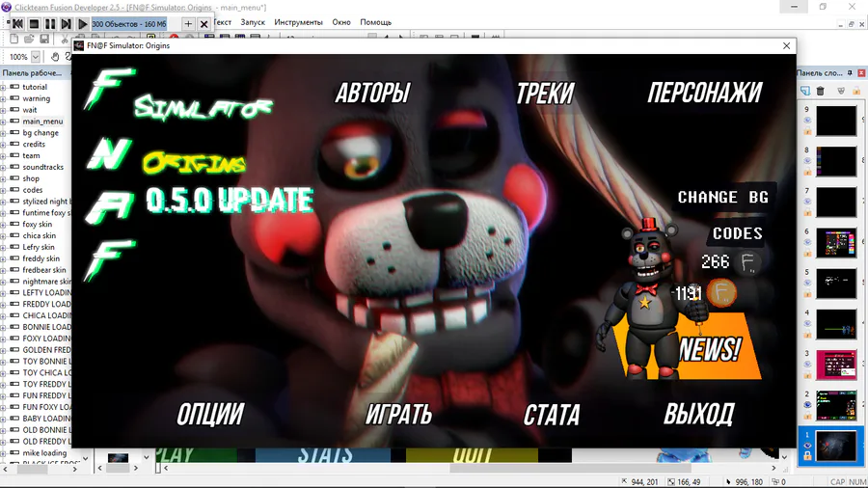The height and width of the screenshot is (488, 868).
Task: Expand the main_menu frame node
Action: (3, 122)
